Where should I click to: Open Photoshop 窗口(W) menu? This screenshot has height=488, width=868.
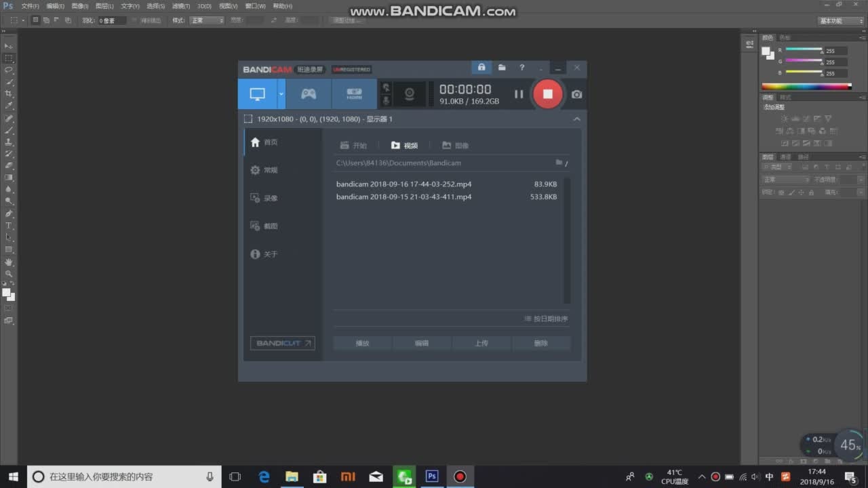(x=256, y=6)
